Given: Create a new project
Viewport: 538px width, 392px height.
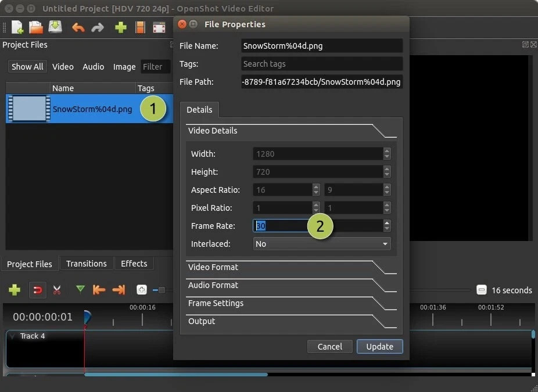Looking at the screenshot, I should click(x=16, y=27).
